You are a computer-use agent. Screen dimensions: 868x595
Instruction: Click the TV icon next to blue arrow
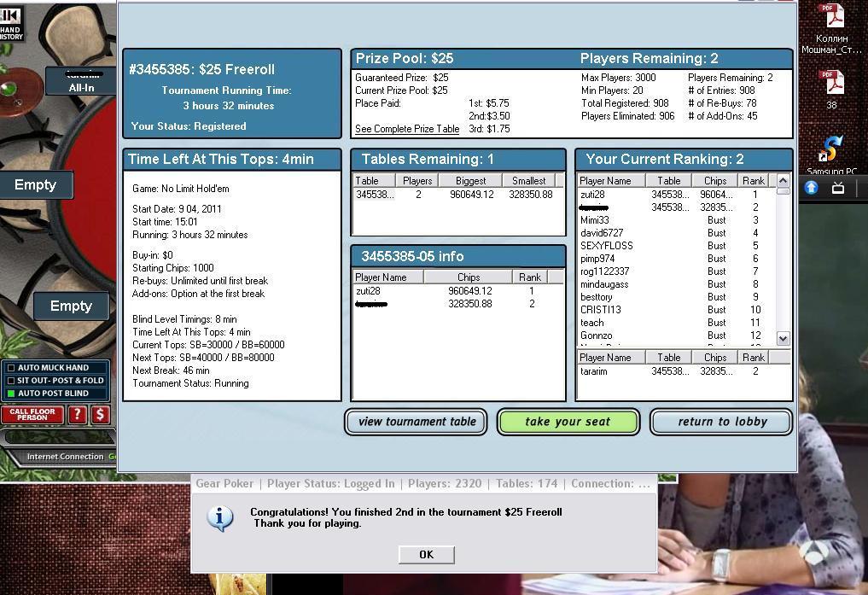[838, 188]
